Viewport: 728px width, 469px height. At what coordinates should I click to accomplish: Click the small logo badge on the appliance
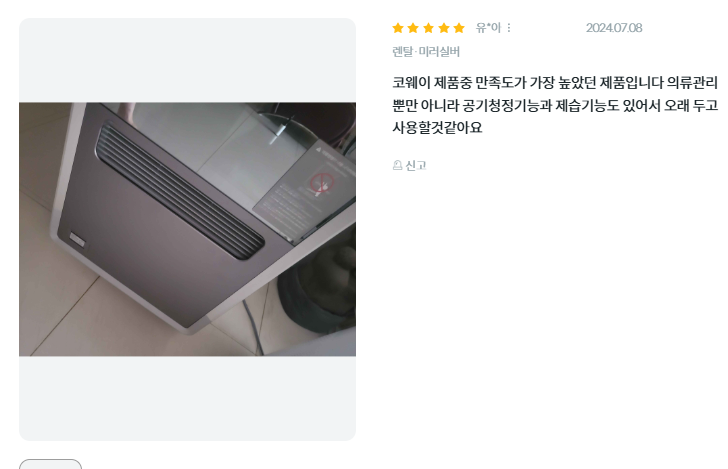click(x=77, y=239)
